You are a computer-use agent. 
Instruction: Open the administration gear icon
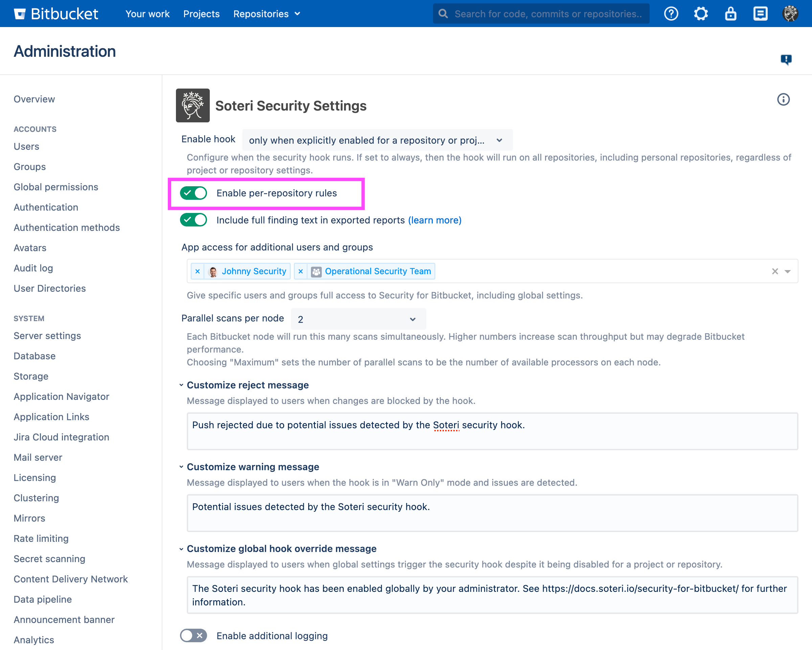click(x=701, y=14)
